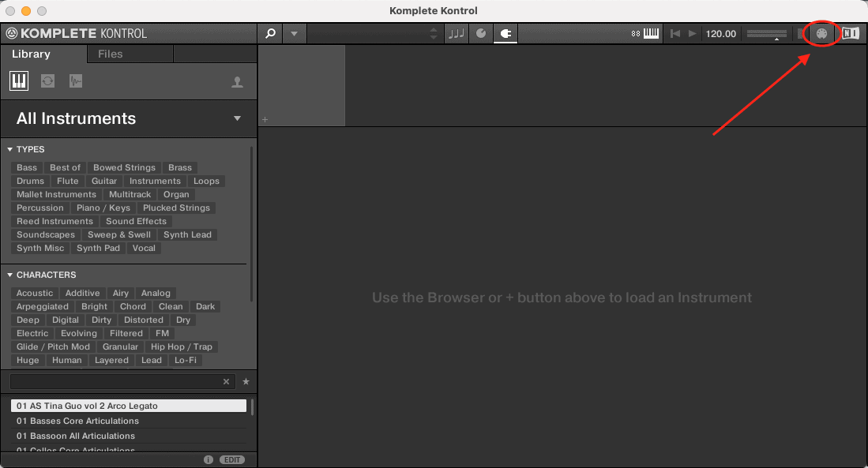Adjust the master volume slider

click(767, 34)
